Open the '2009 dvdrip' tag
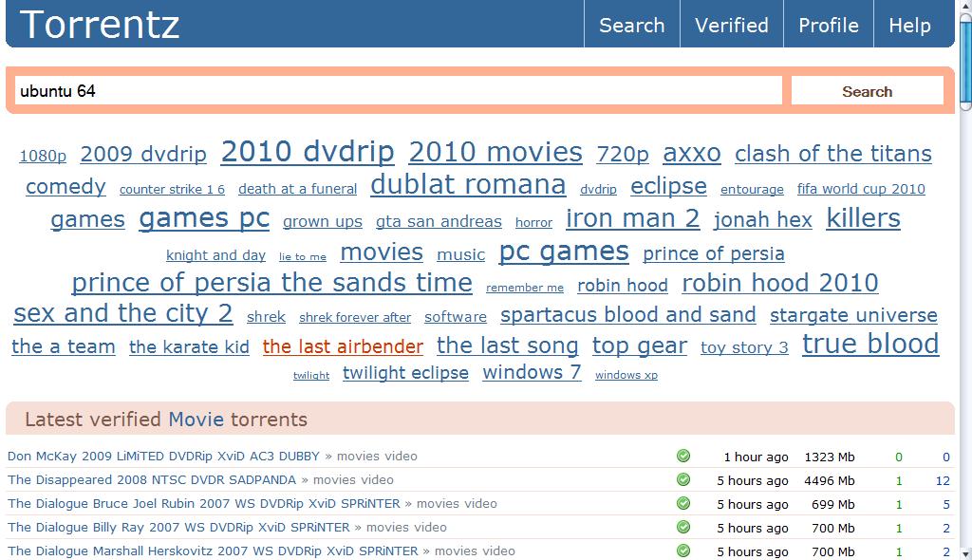972x560 pixels. (x=143, y=154)
